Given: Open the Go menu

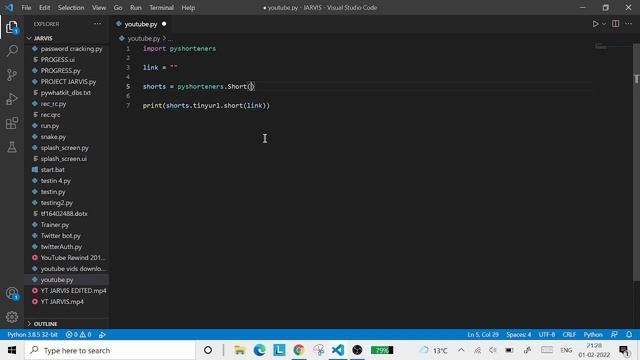Looking at the screenshot, I should pos(118,8).
